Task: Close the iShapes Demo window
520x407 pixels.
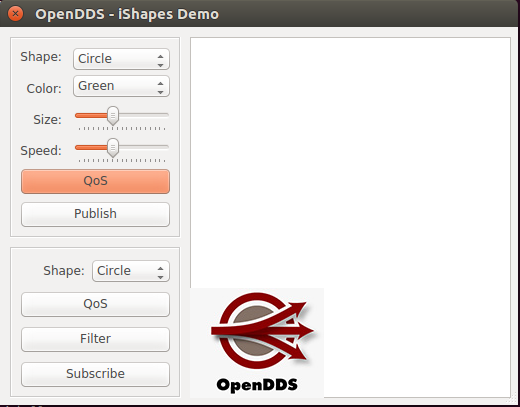Action: [15, 14]
